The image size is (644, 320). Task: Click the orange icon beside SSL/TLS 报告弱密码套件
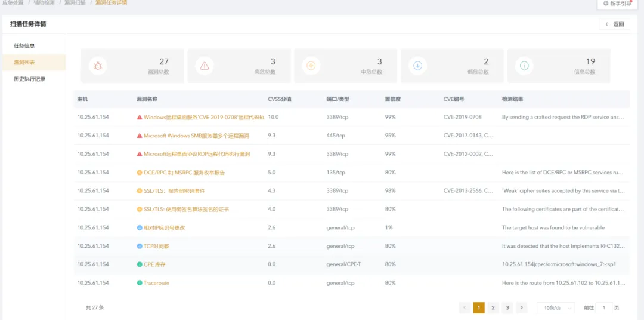point(139,191)
